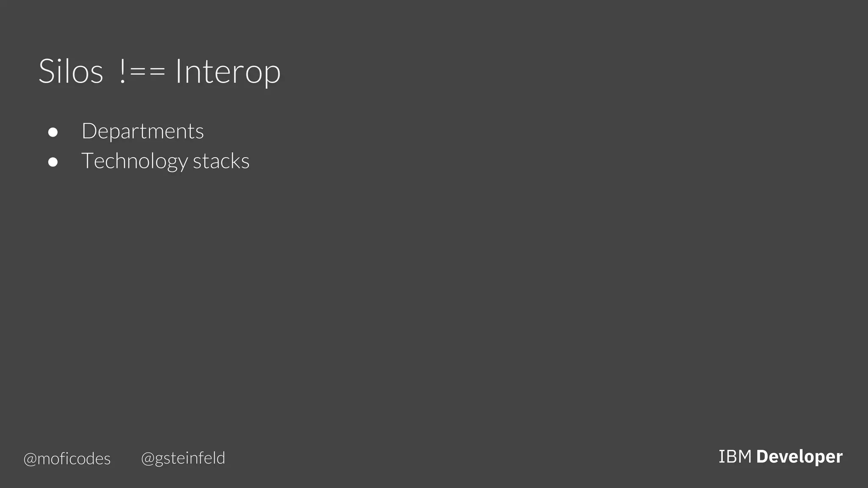Select the Departments bullet text
The image size is (868, 488).
pos(143,132)
